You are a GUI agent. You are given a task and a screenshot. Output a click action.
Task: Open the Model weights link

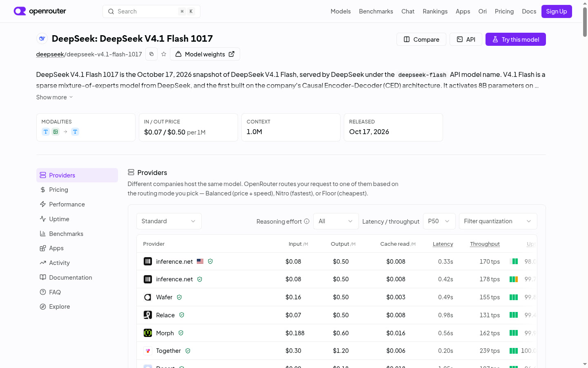205,54
